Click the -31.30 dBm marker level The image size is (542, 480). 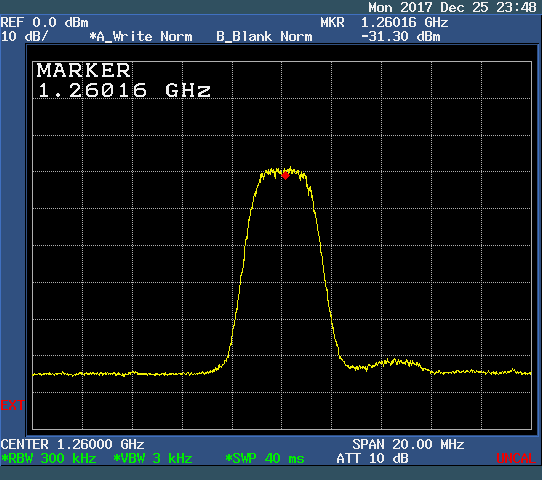tap(401, 36)
